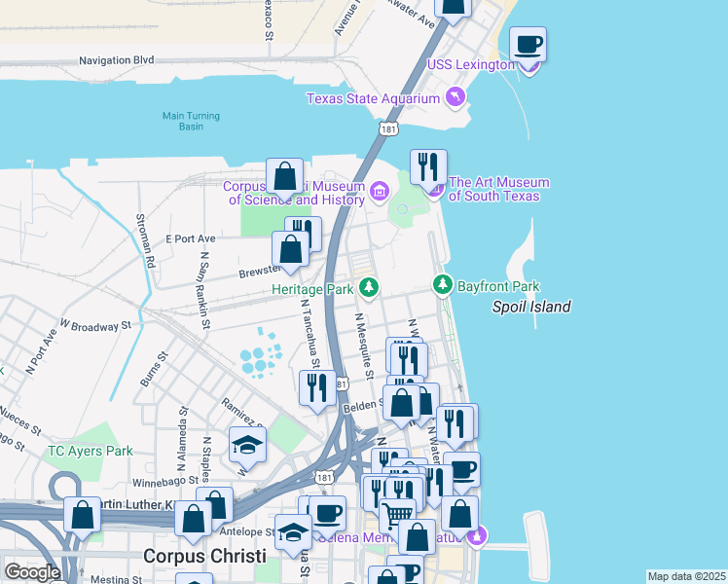
Task: Click the Texas State Aquarium label
Action: pos(373,99)
